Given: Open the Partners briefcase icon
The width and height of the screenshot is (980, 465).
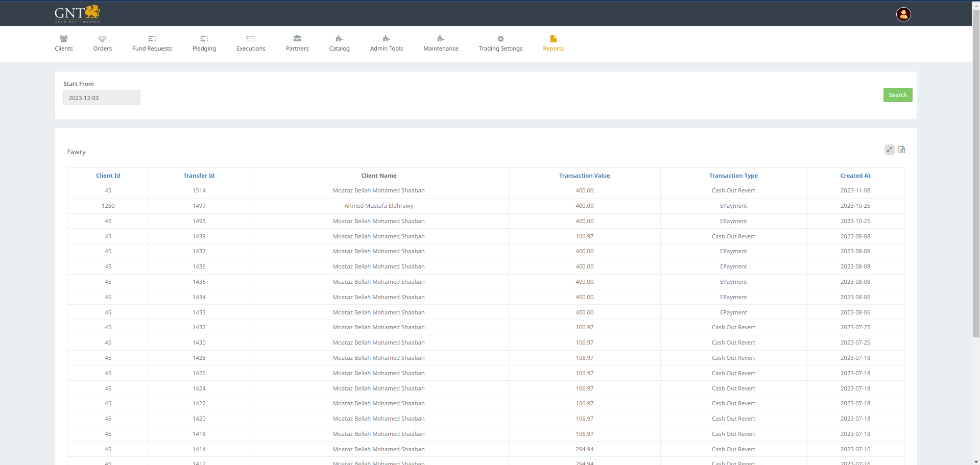Looking at the screenshot, I should pos(297,39).
